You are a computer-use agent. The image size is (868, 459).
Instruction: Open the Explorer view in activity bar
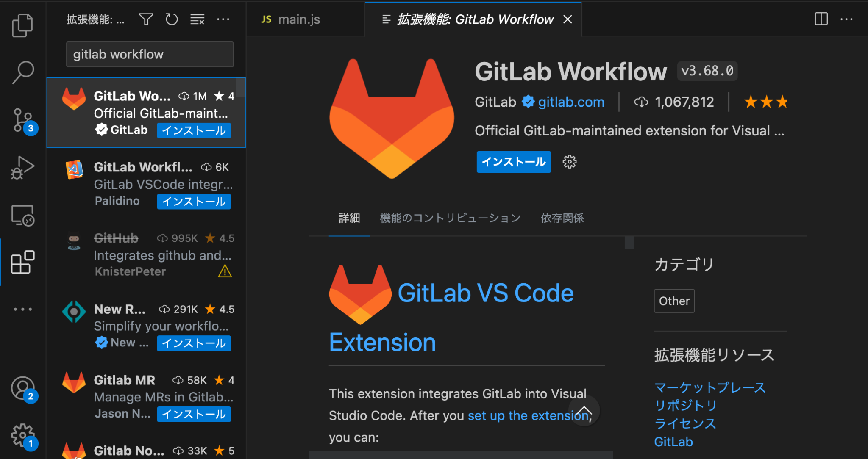point(22,25)
